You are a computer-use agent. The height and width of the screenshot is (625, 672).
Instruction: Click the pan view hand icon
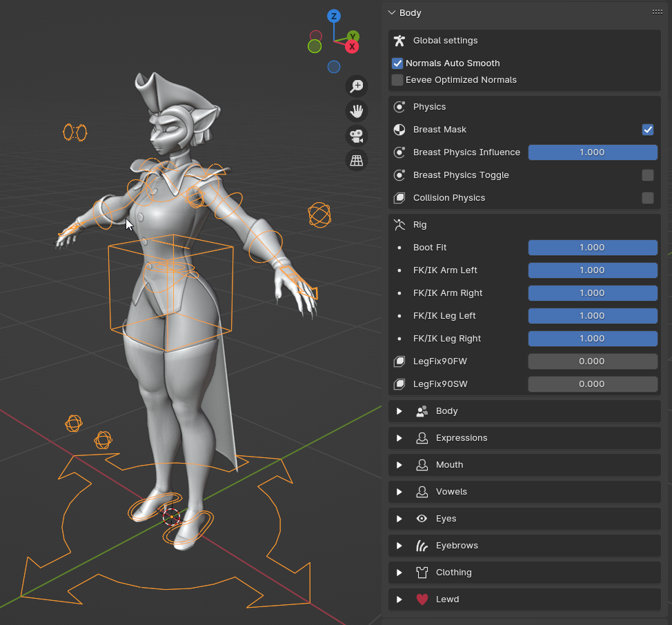tap(357, 111)
